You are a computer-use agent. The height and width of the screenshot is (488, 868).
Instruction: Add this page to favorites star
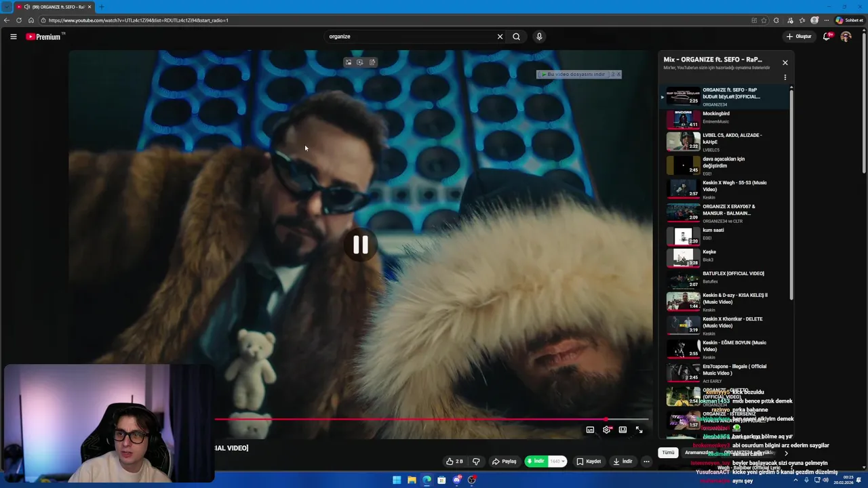click(x=764, y=20)
